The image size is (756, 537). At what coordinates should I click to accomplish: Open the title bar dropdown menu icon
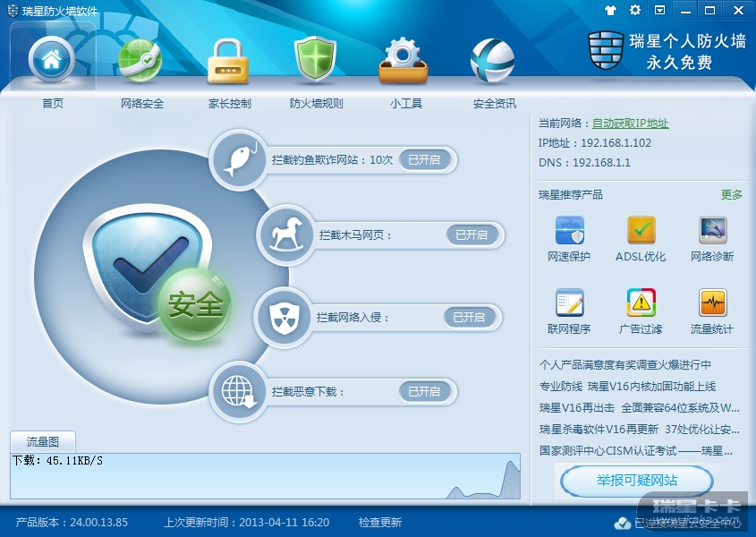(659, 10)
